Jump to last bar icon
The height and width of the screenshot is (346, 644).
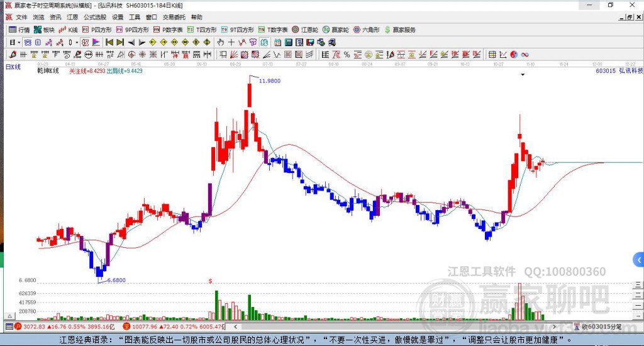(x=120, y=42)
